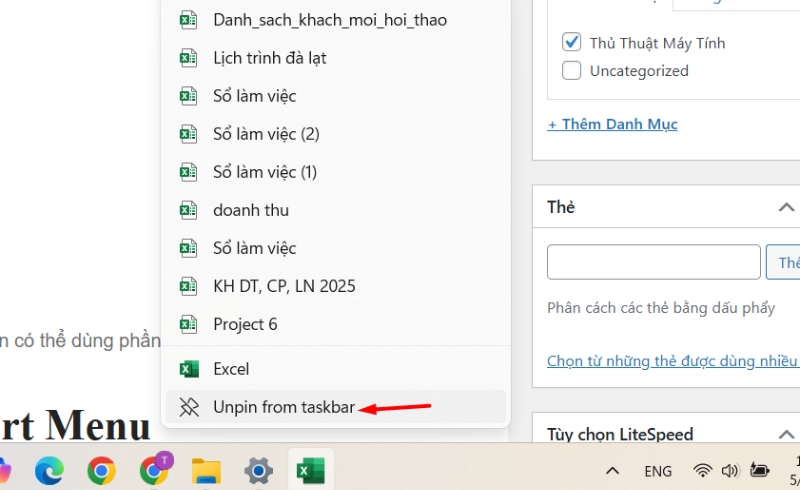Click the tag input field under Thẻ
This screenshot has width=800, height=490.
coord(653,262)
